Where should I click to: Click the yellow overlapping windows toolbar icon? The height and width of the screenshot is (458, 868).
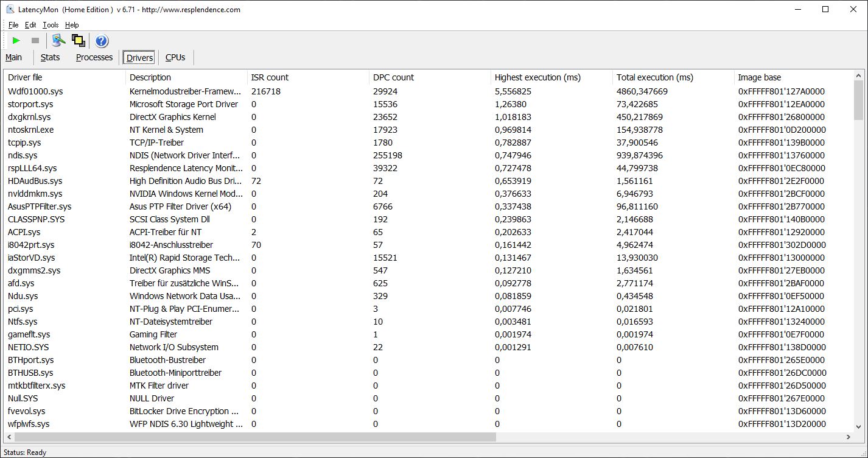click(x=78, y=41)
